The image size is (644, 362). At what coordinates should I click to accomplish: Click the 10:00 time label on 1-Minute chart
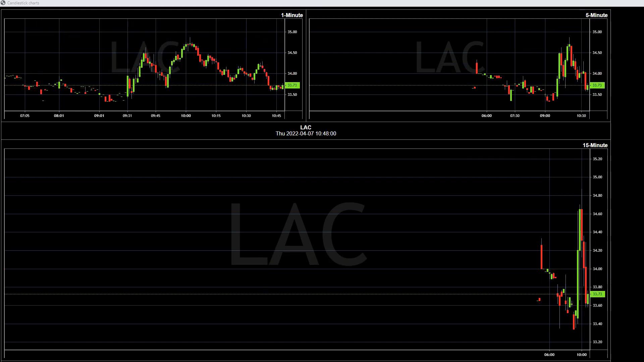[x=185, y=116]
